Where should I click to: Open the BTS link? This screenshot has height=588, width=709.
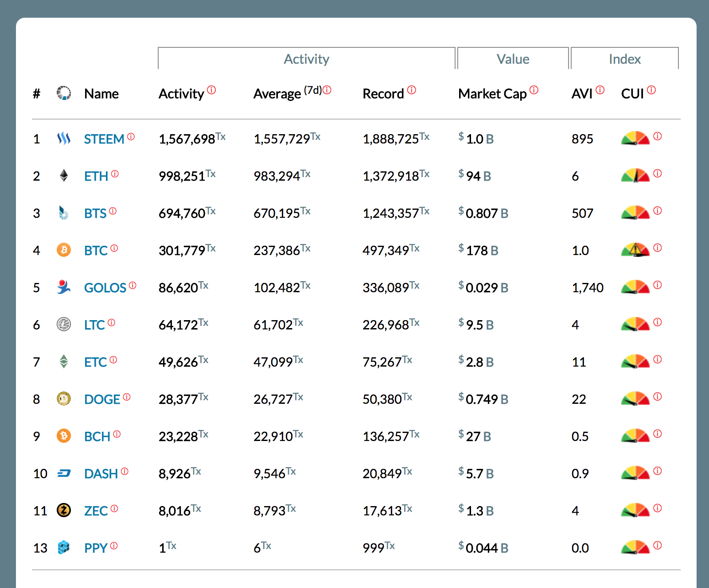95,213
